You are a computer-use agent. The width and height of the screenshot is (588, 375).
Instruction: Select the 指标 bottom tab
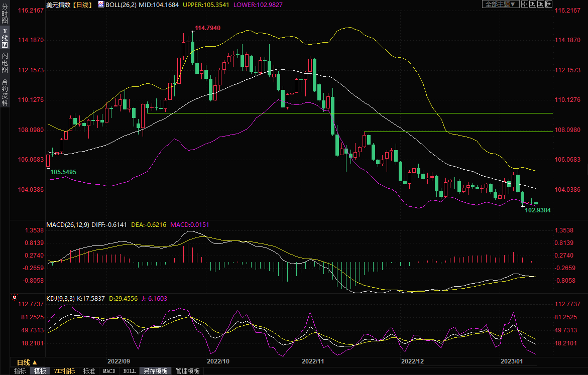pos(20,371)
